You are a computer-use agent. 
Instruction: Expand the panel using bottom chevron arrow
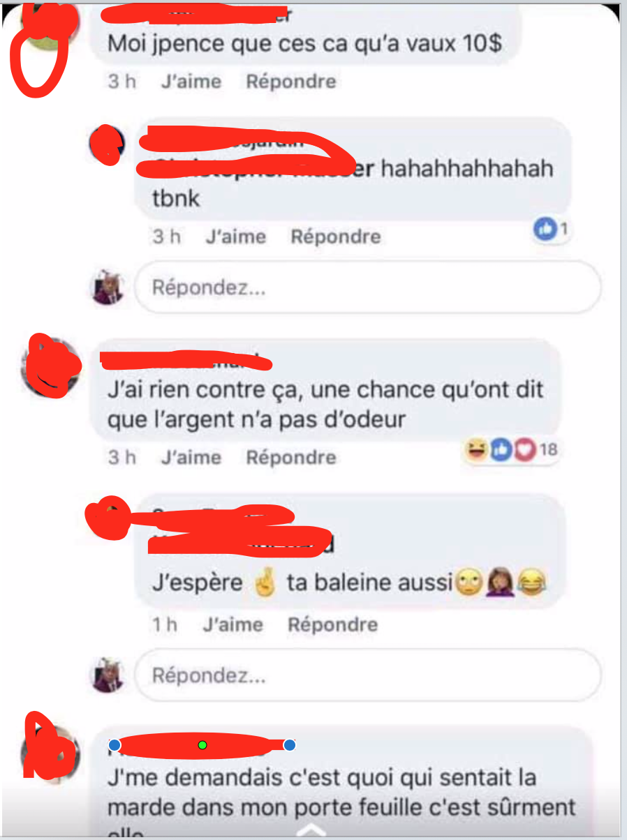click(313, 830)
